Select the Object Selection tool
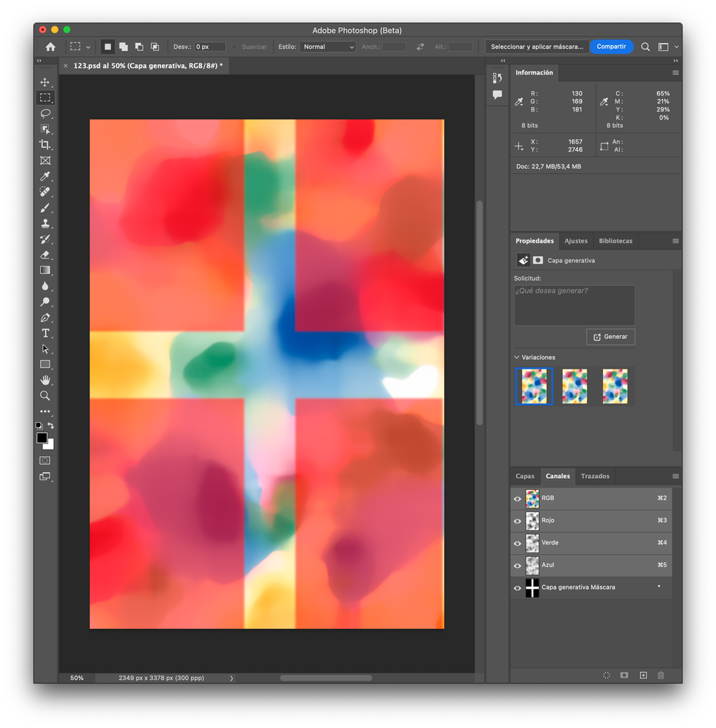The width and height of the screenshot is (716, 728). 45,129
